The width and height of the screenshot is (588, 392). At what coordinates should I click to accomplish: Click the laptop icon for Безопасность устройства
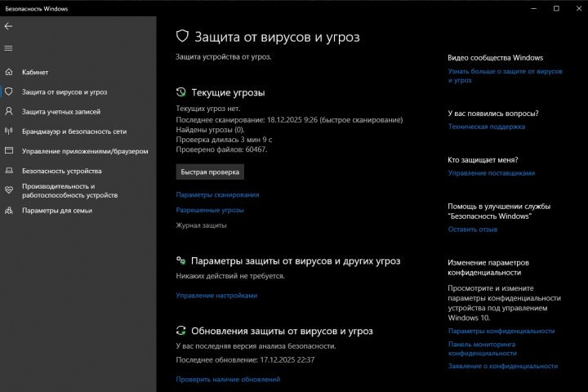tap(9, 171)
